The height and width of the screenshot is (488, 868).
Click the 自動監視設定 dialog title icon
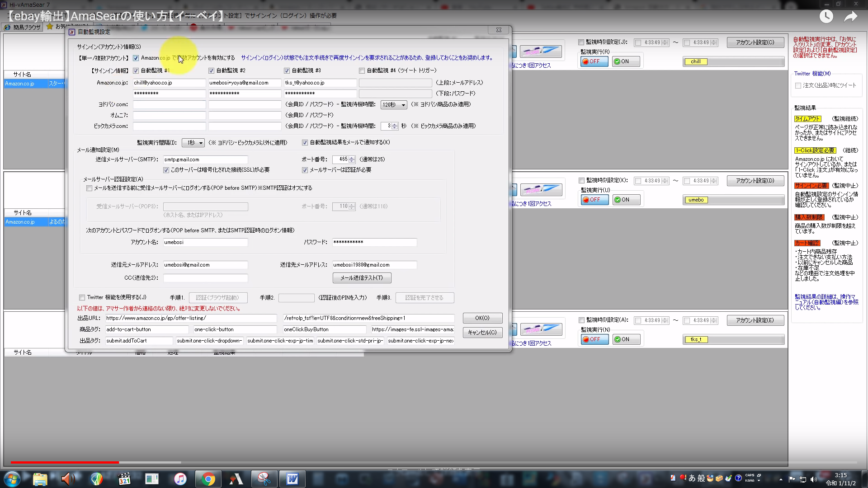(72, 32)
